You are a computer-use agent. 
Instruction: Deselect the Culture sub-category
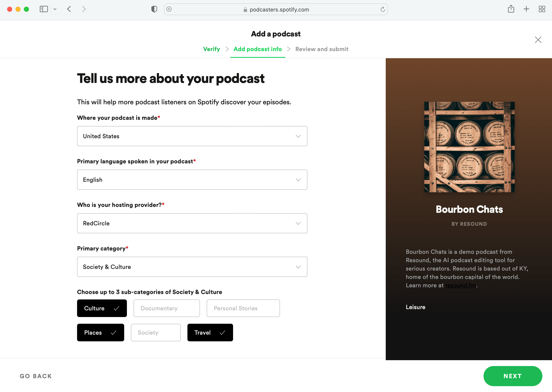[102, 308]
